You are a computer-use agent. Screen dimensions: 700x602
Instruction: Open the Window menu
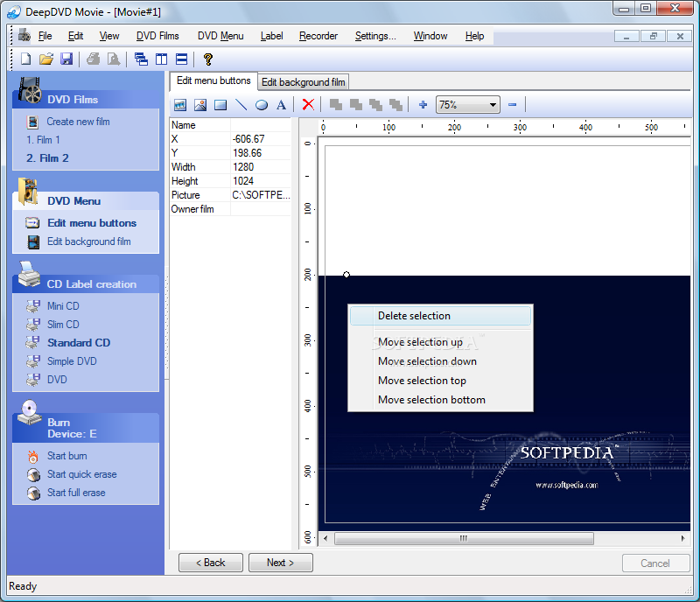(x=430, y=36)
